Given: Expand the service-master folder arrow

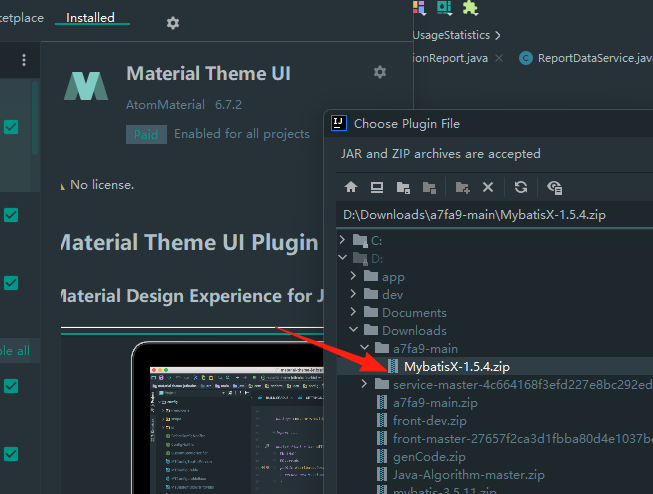Looking at the screenshot, I should click(x=364, y=384).
